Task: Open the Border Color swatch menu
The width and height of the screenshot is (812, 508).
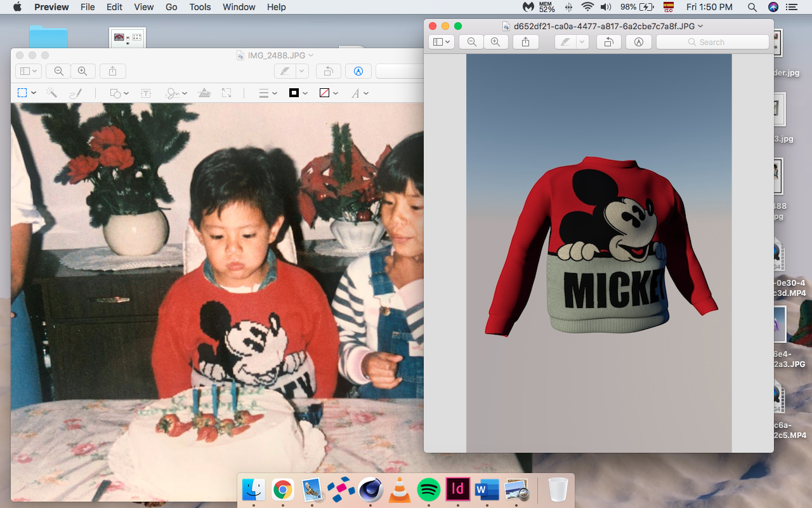Action: 298,93
